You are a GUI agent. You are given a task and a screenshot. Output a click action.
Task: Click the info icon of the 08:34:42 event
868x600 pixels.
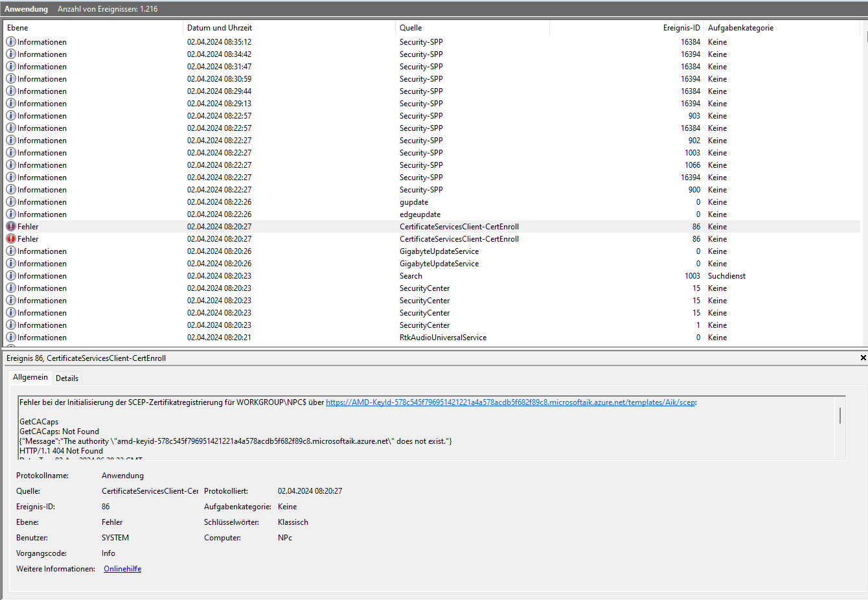click(11, 54)
